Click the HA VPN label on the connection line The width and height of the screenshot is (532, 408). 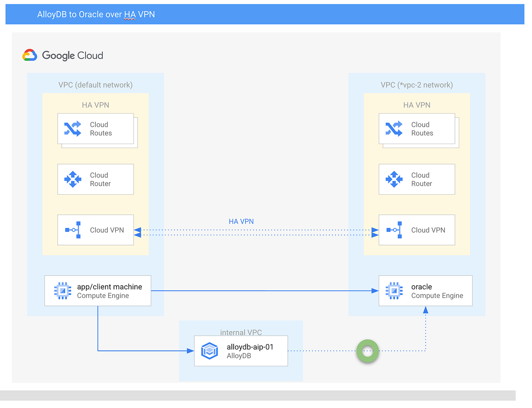241,221
